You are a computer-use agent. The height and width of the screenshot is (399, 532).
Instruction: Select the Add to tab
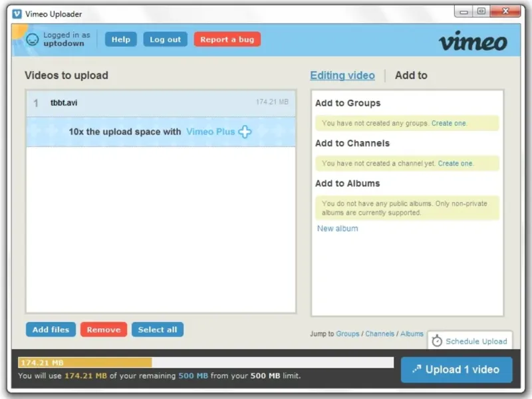coord(411,75)
